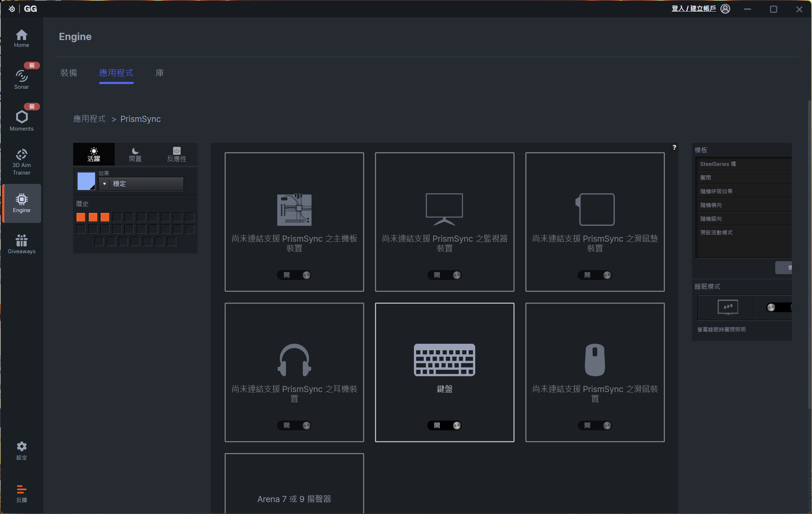Open Moments from the sidebar
The height and width of the screenshot is (514, 812).
[x=22, y=121]
